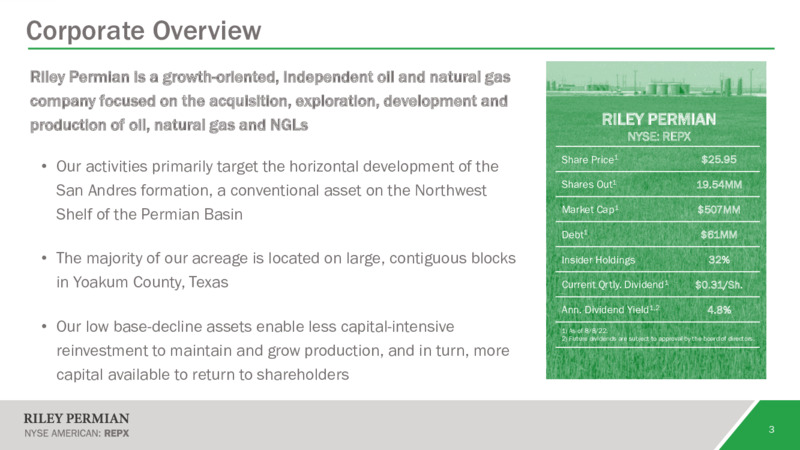This screenshot has width=800, height=450.
Task: Click the slide page number 3
Action: 771,429
